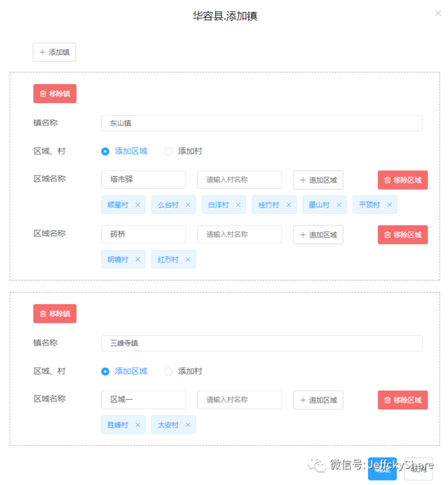Remove the 胜峰村 tag with its x icon
Viewport: 448px width, 485px height.
(x=138, y=425)
